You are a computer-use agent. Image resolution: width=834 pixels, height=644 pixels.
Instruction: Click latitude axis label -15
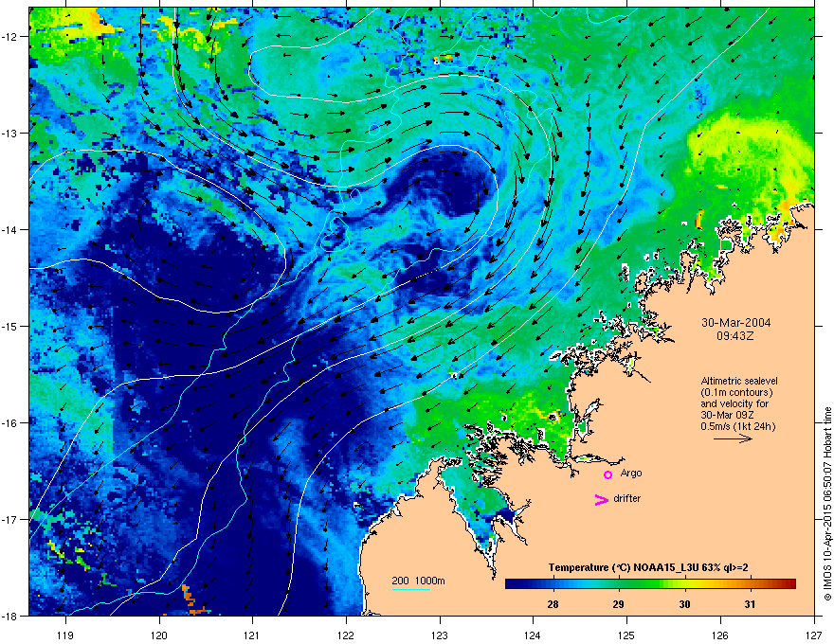pos(9,326)
